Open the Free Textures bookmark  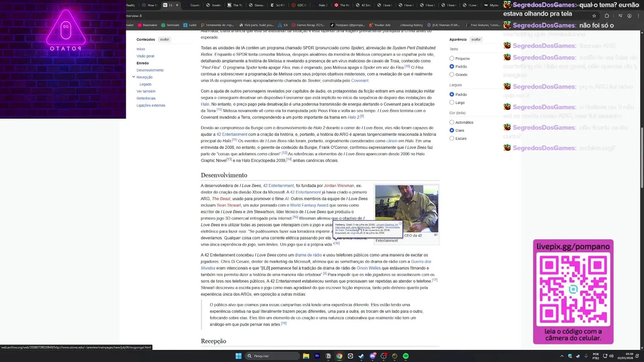click(x=483, y=25)
